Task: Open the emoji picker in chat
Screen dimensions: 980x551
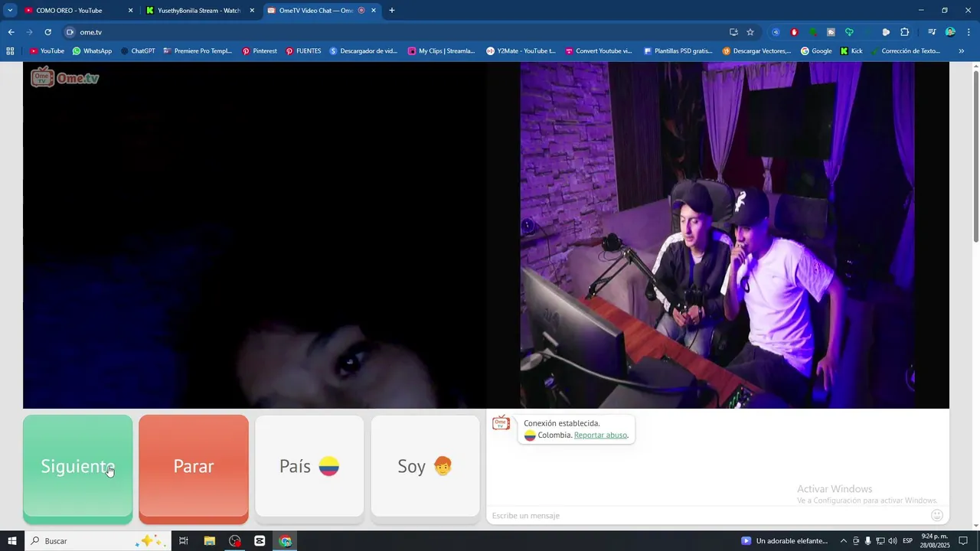Action: click(x=937, y=515)
